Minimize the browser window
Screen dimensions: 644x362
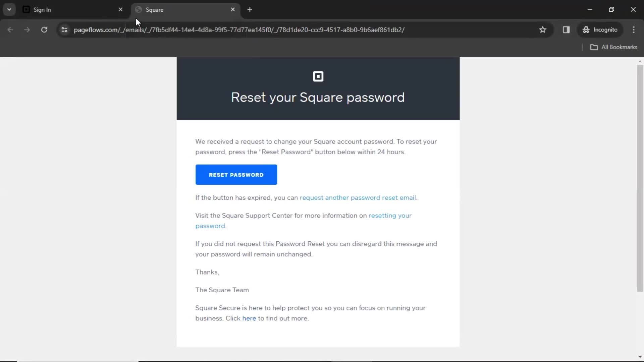tap(590, 10)
